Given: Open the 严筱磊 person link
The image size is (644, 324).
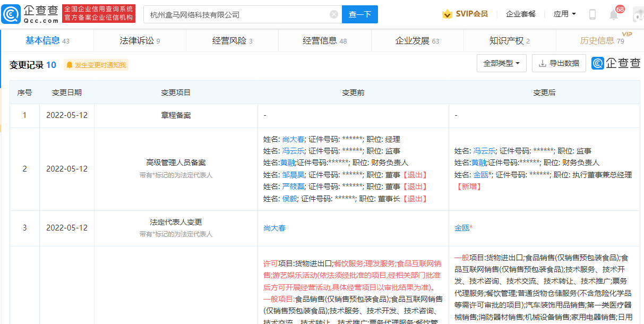Looking at the screenshot, I should (293, 186).
